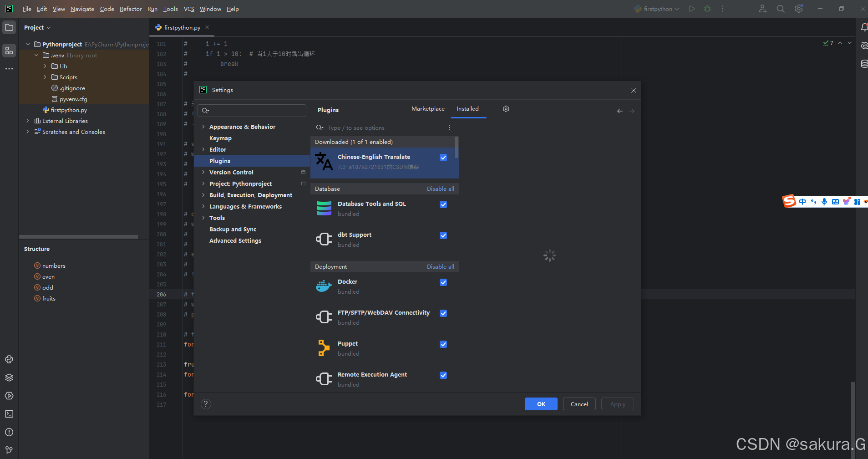Uncheck the dbt Support plugin

(443, 235)
